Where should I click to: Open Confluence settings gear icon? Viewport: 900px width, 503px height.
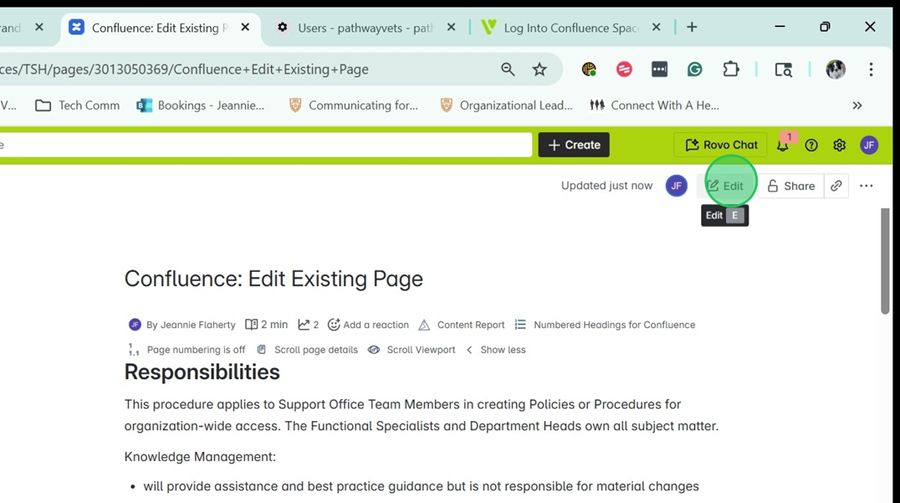[x=839, y=145]
